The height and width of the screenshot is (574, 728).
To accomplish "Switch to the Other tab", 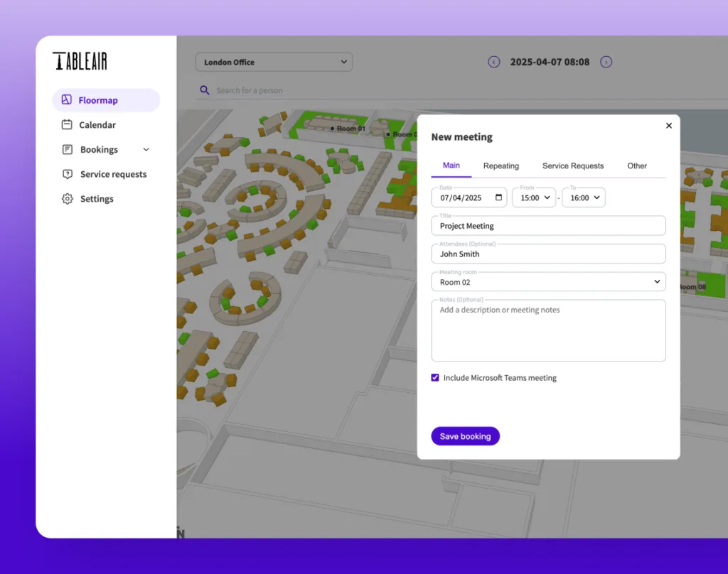I will coord(636,166).
